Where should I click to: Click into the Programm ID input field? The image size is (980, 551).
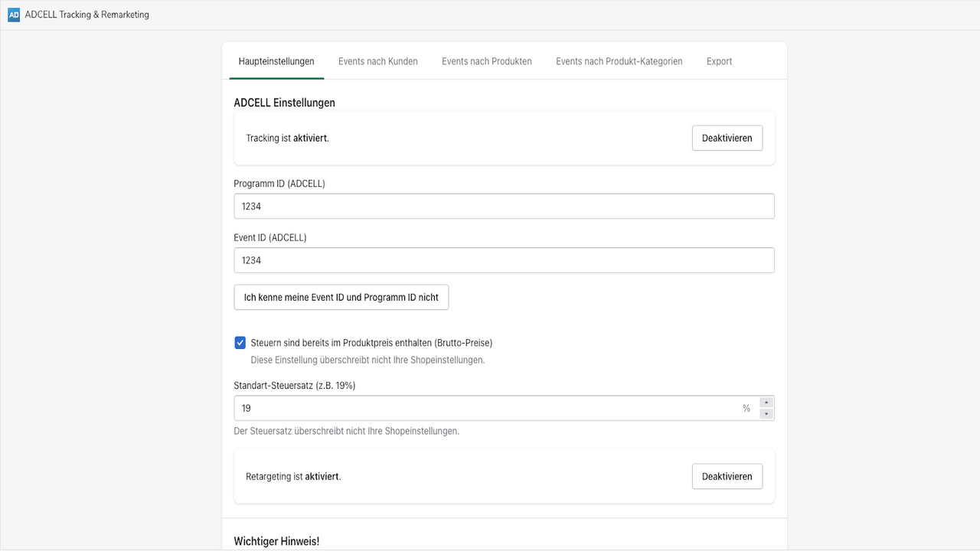click(x=504, y=206)
